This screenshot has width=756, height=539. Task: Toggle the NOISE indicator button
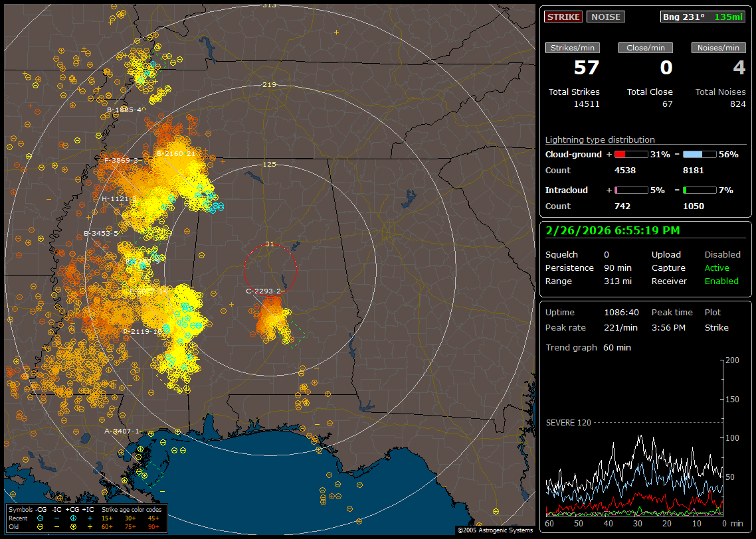[605, 17]
